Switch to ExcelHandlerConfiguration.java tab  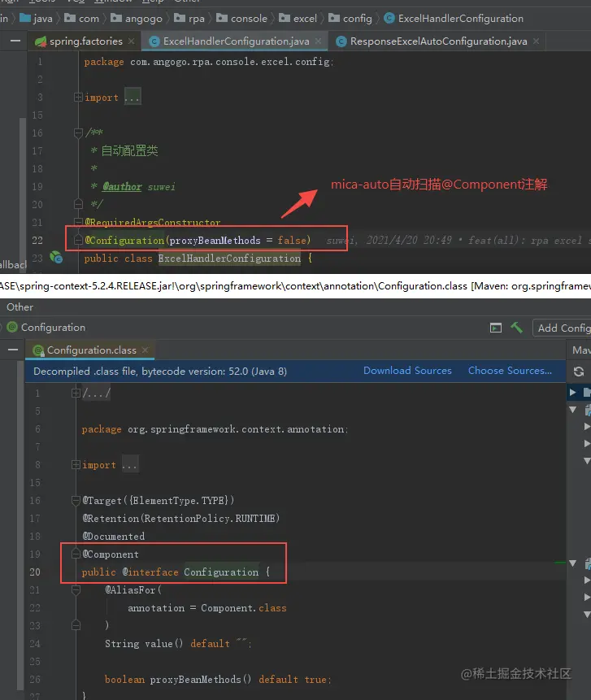235,41
